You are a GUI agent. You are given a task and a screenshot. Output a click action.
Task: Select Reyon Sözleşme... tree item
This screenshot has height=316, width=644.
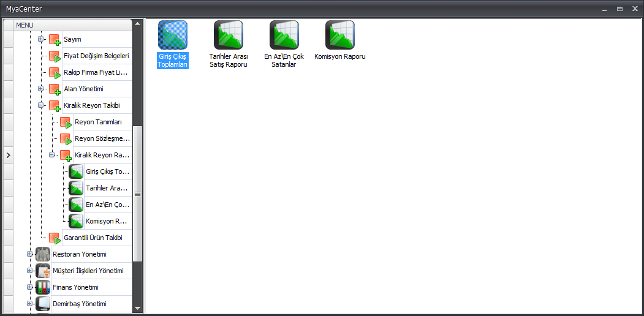point(102,139)
